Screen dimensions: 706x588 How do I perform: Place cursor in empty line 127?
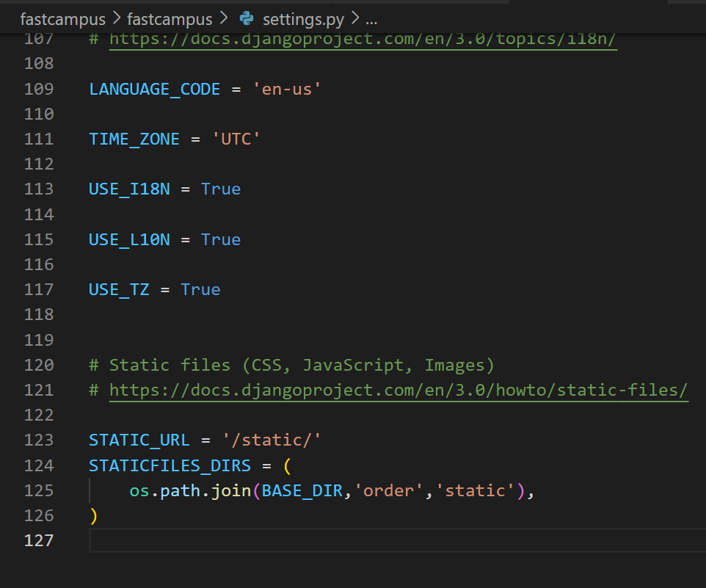(x=398, y=540)
